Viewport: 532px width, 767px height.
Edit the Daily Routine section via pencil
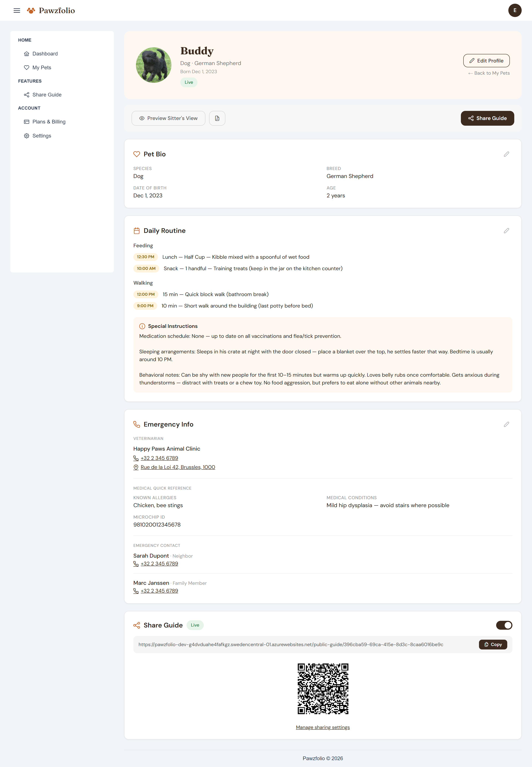click(x=506, y=231)
